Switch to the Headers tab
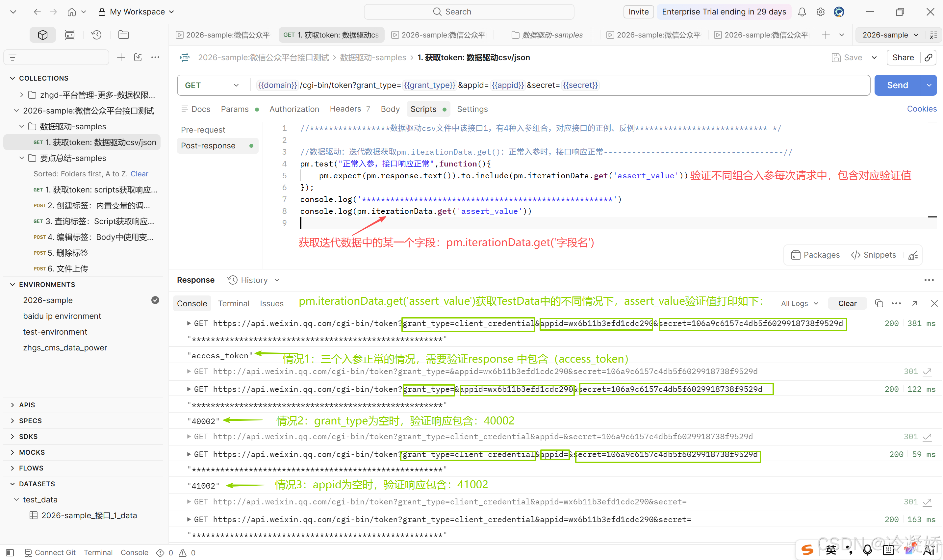 pos(349,109)
